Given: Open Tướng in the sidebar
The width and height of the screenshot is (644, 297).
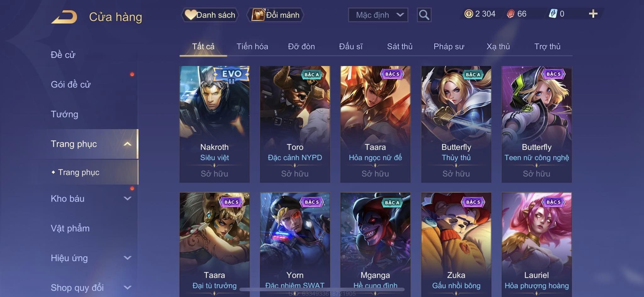Looking at the screenshot, I should click(x=64, y=114).
